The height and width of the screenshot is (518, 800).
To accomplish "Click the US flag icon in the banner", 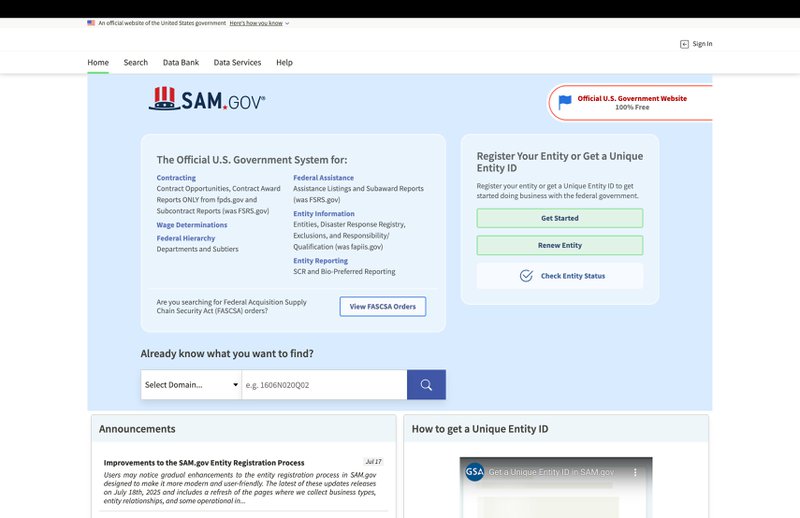I will (91, 23).
